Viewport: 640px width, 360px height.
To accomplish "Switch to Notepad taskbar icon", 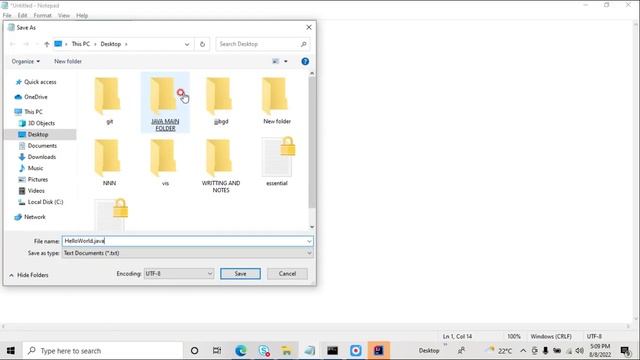I will point(310,351).
